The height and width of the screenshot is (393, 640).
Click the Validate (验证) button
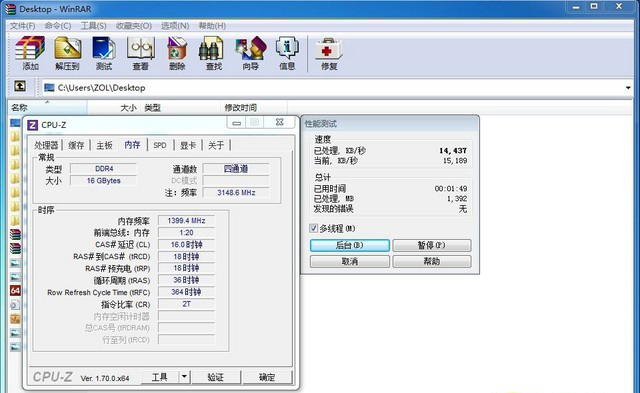click(216, 377)
